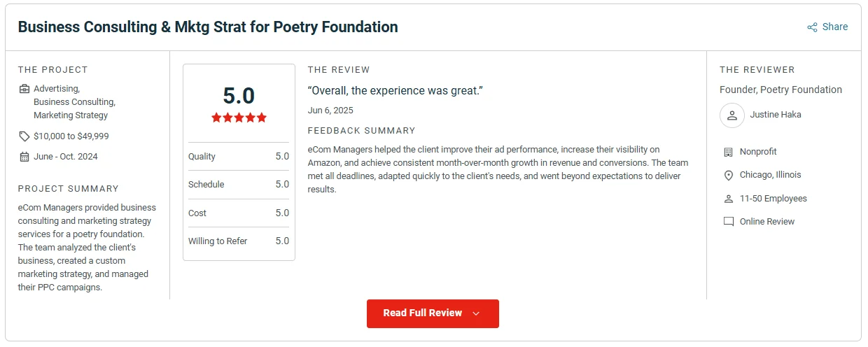Click the Chicago location pin icon
Image resolution: width=868 pixels, height=347 pixels.
click(x=728, y=175)
